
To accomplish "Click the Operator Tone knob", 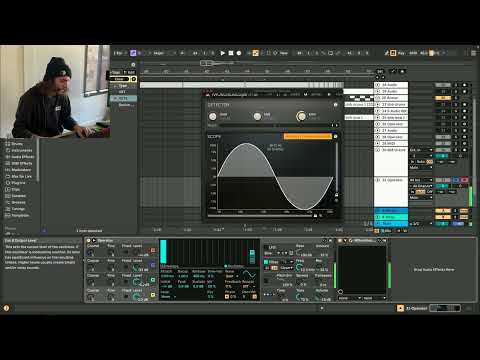I will tap(299, 297).
